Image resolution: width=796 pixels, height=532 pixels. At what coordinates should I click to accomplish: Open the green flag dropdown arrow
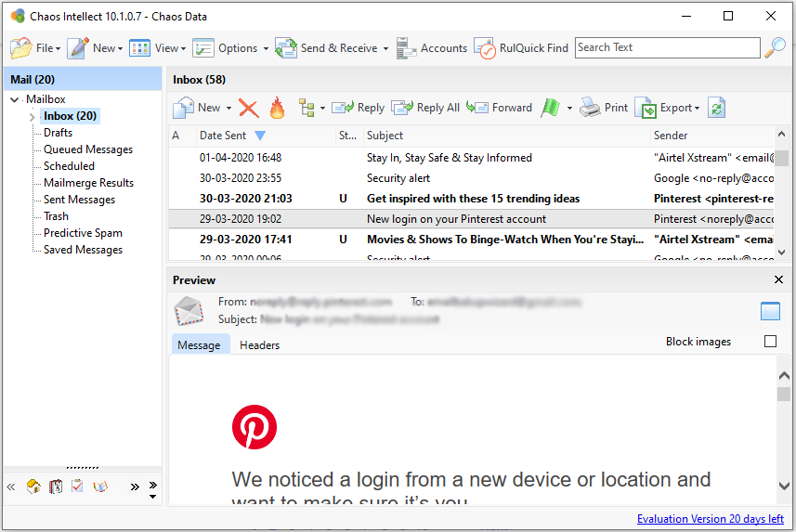click(x=569, y=109)
